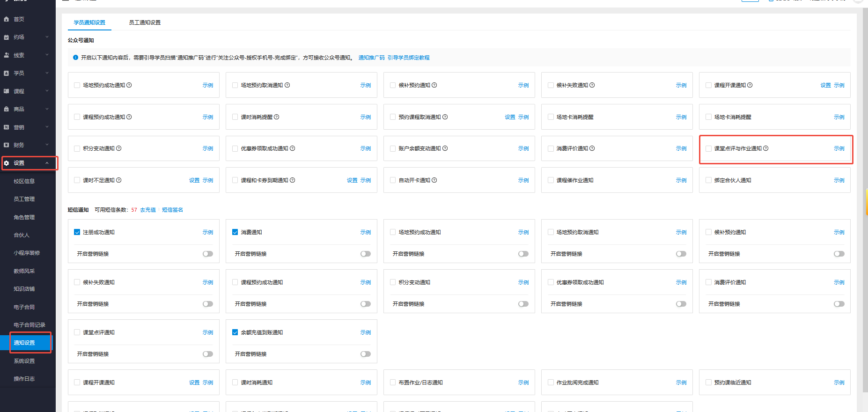The height and width of the screenshot is (412, 868).
Task: Click 设置 link in 课时不足通知 card
Action: [194, 180]
